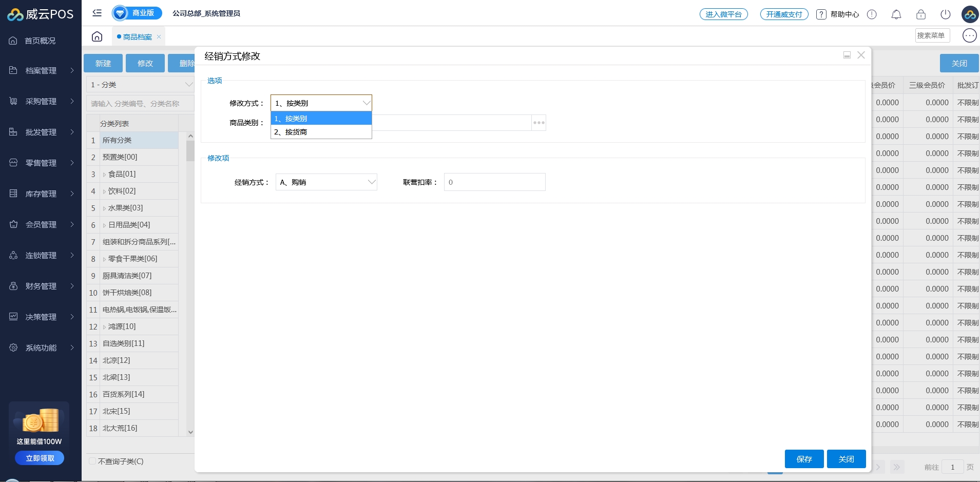Switch to the 商品档案 tab
The width and height of the screenshot is (980, 482).
point(137,37)
